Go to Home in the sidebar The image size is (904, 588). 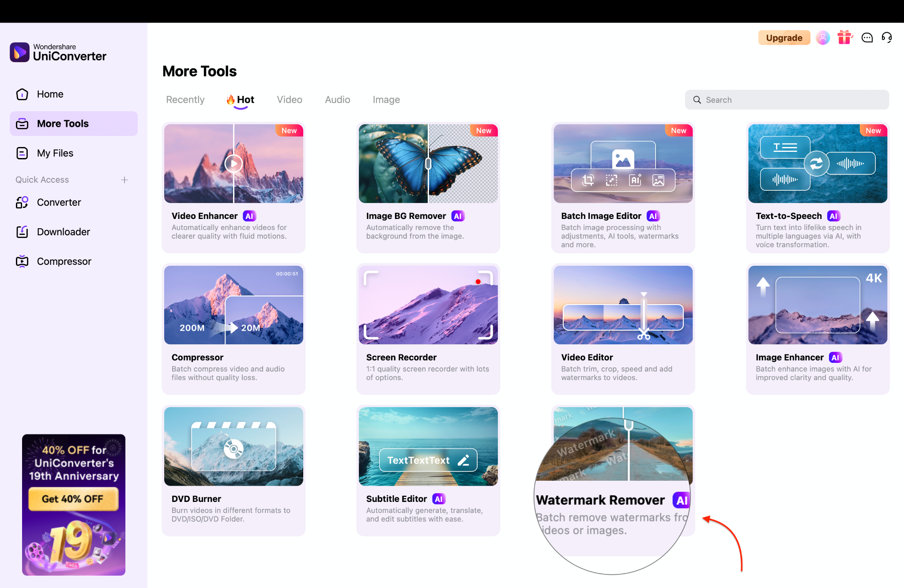point(50,94)
